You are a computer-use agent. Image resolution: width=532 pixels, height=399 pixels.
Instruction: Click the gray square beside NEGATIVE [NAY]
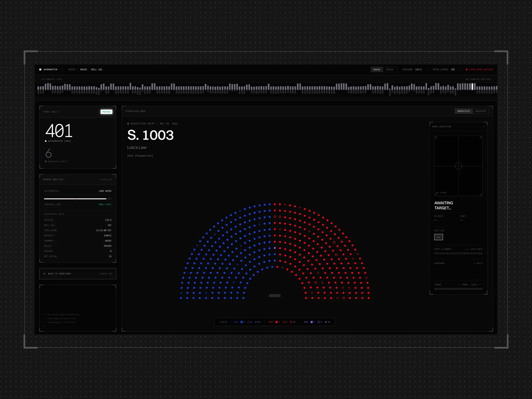(46, 161)
